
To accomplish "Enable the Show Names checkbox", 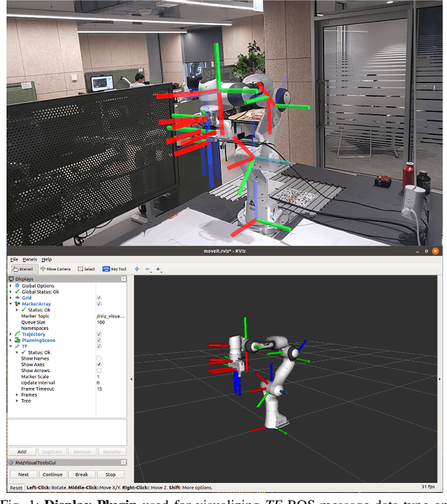I will [x=98, y=359].
